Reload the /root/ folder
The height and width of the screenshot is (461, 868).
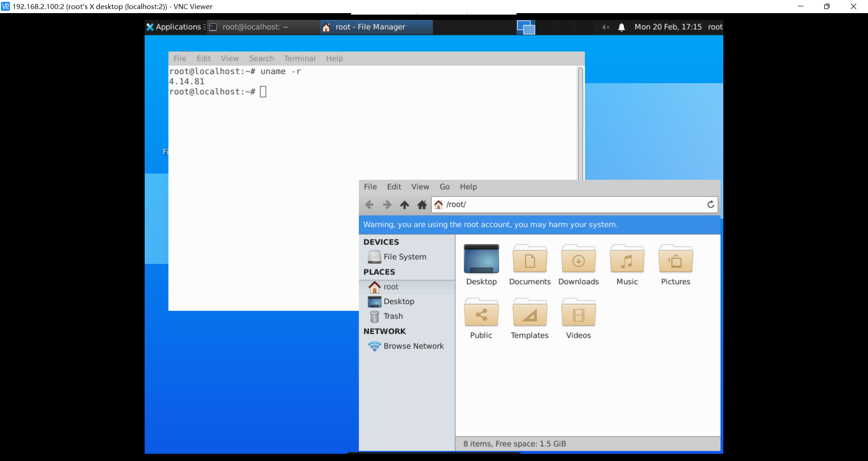pos(711,204)
